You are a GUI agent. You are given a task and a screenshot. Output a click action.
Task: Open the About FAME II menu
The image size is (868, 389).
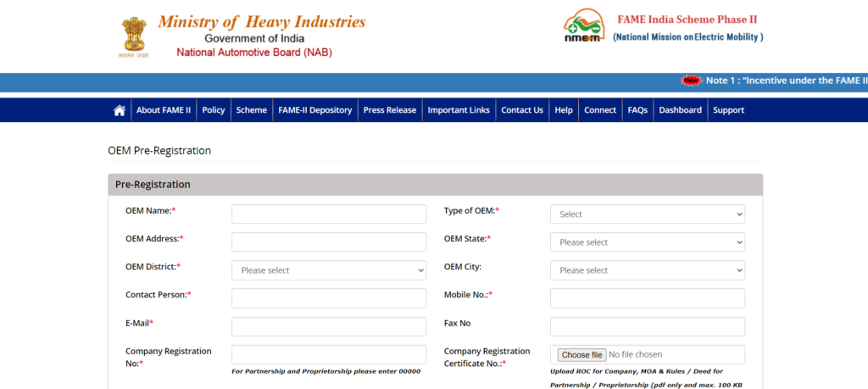(x=164, y=110)
